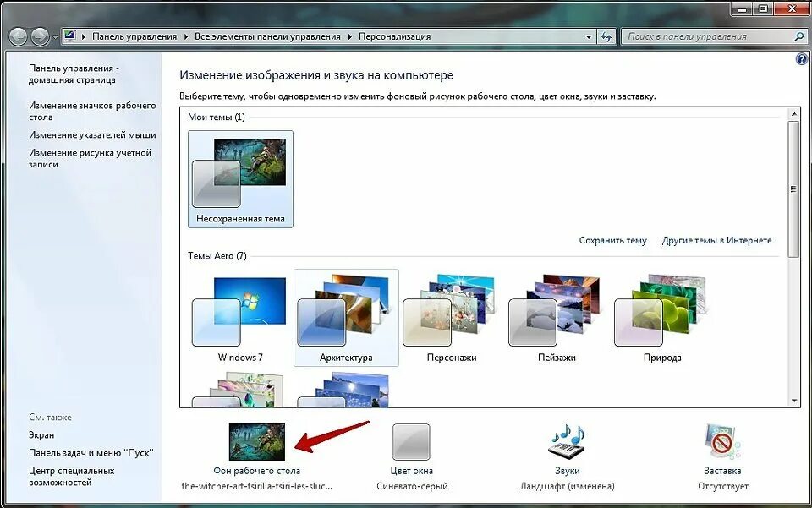812x508 pixels.
Task: Click the Заставка text link
Action: (x=722, y=471)
